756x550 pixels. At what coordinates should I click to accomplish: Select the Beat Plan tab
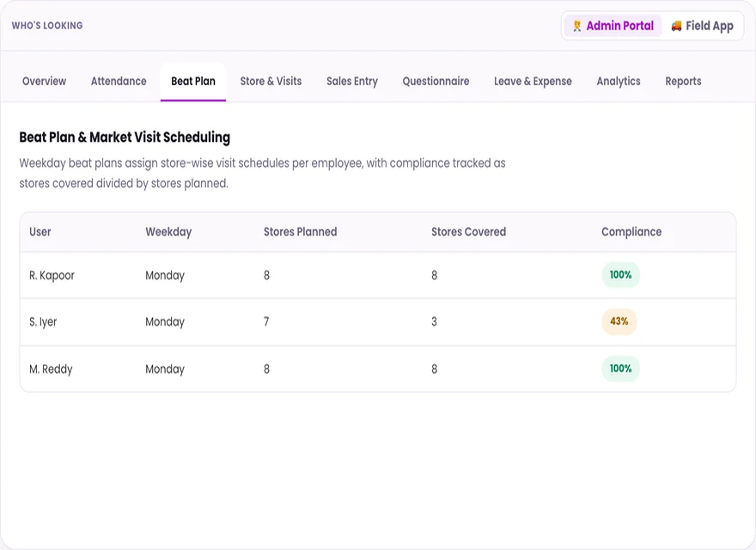tap(193, 82)
